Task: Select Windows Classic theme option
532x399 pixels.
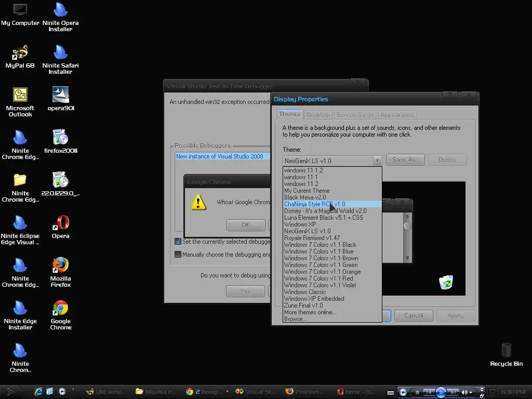Action: (x=332, y=292)
